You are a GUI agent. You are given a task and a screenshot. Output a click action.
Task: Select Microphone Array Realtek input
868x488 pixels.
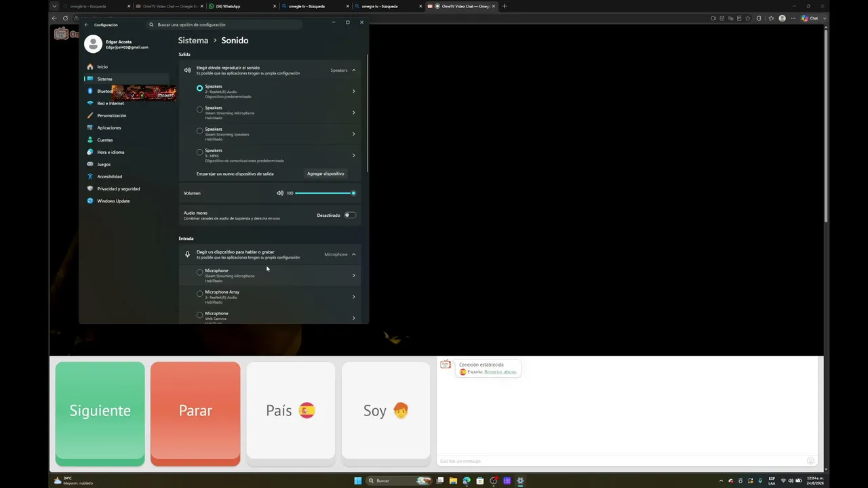pyautogui.click(x=199, y=293)
